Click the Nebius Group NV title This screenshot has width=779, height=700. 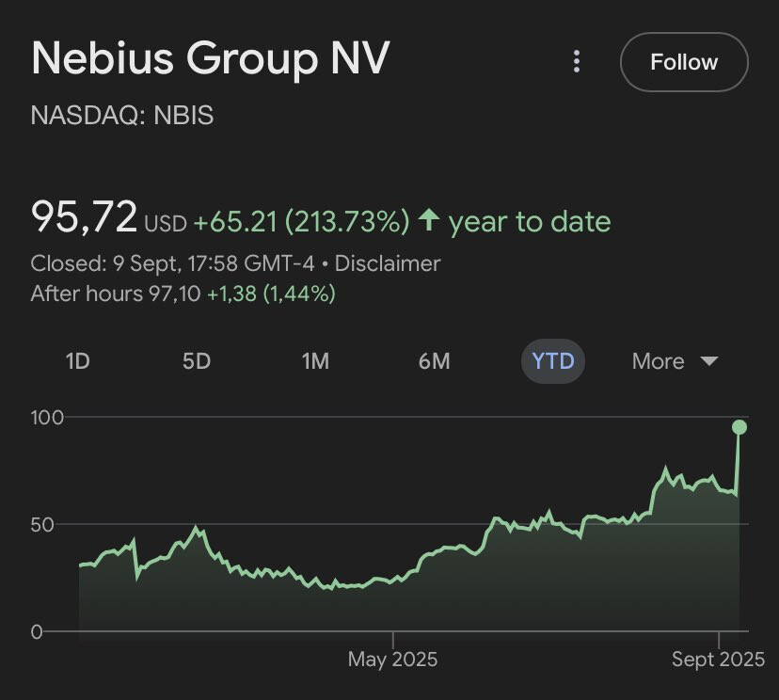(210, 59)
